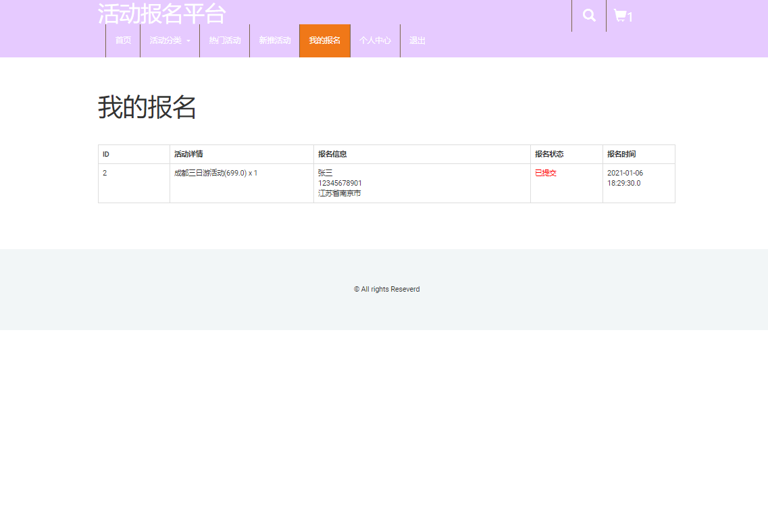Click the 报名状态 column header

[548, 154]
